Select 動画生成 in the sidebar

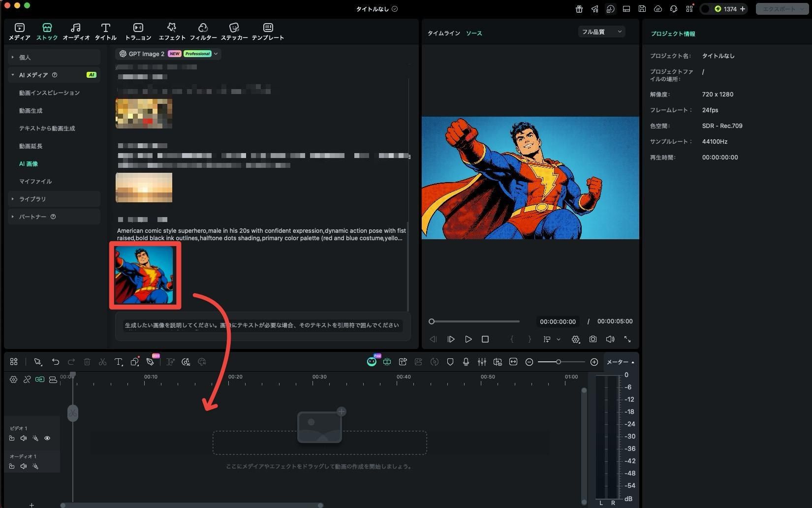31,111
